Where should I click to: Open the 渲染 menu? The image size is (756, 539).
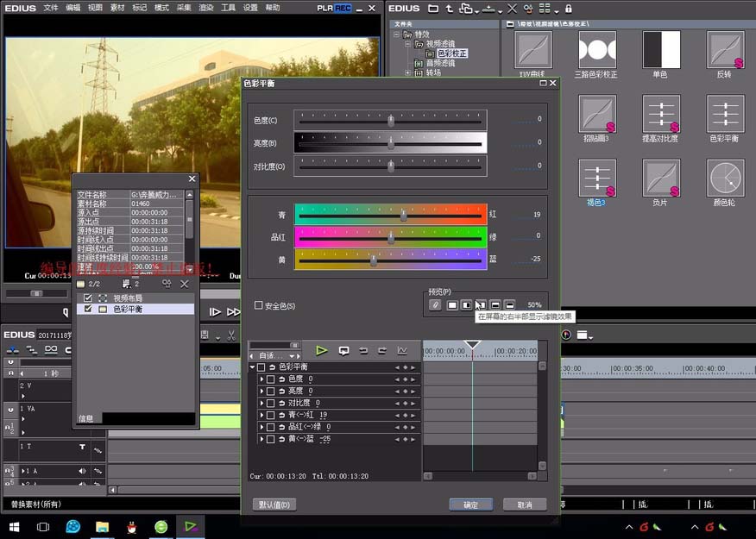click(206, 8)
